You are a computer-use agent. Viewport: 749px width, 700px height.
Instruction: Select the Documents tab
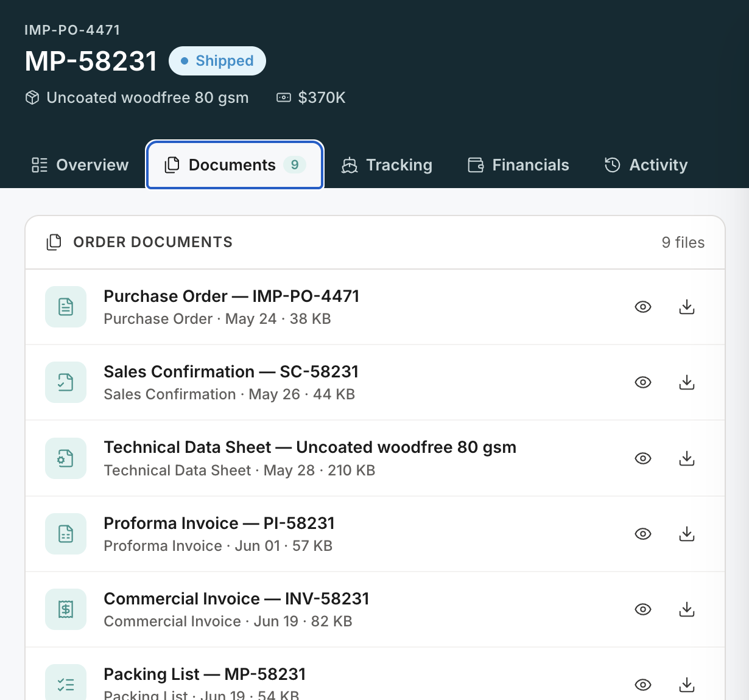click(x=235, y=165)
